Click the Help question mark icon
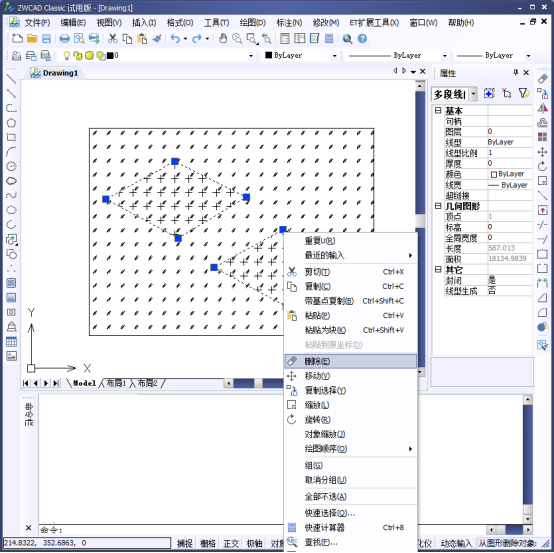The image size is (554, 553). click(362, 39)
